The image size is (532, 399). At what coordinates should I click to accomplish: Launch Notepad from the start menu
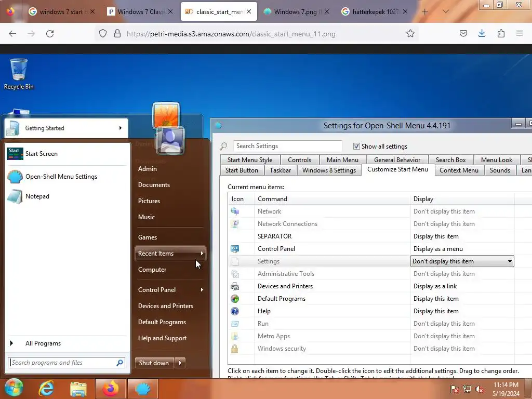pos(37,196)
